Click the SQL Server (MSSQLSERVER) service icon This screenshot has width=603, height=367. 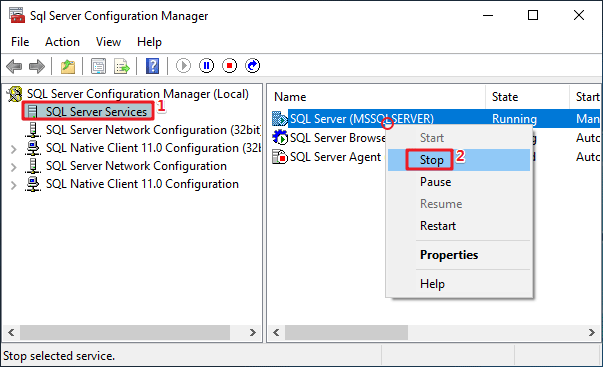(280, 118)
